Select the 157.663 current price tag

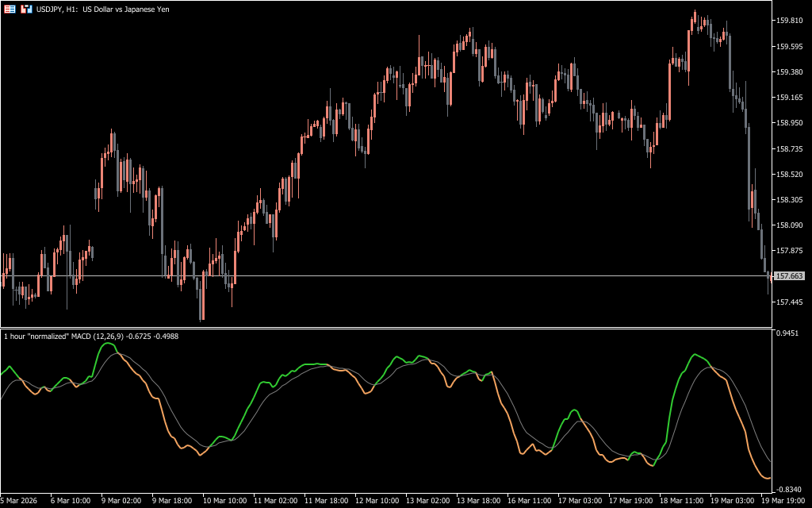click(789, 276)
